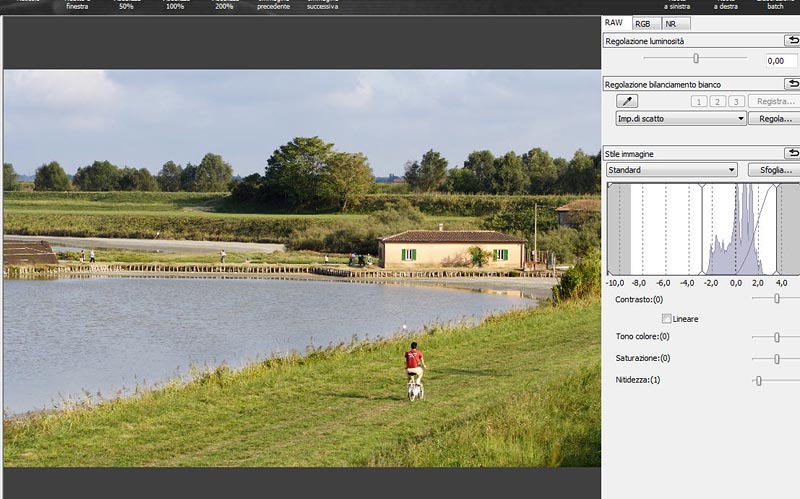Open the NR tab
The width and height of the screenshot is (800, 499).
[672, 23]
